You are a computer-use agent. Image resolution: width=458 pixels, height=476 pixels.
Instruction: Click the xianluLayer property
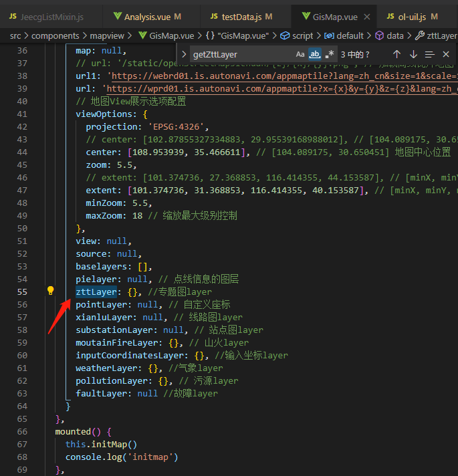[x=106, y=318]
